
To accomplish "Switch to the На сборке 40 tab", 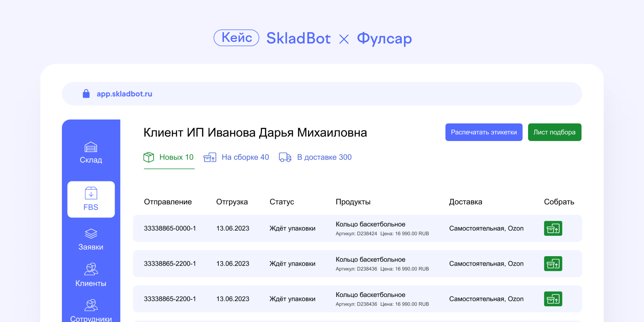I will (236, 157).
